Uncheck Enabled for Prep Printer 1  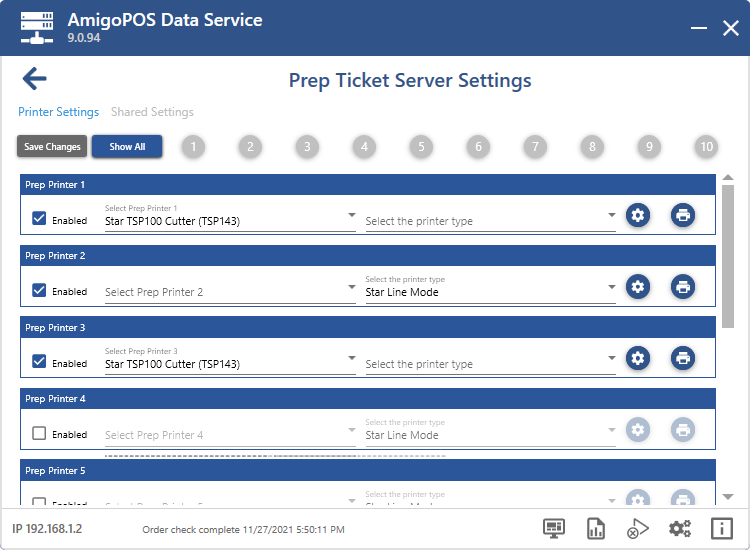(x=39, y=219)
